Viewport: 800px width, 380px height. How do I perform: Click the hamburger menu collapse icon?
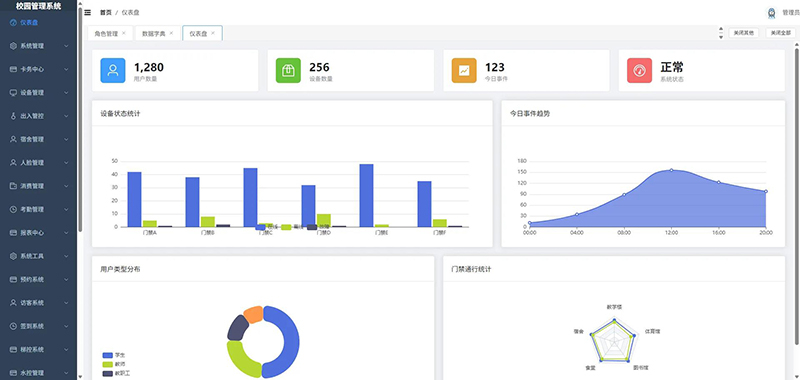(x=88, y=12)
